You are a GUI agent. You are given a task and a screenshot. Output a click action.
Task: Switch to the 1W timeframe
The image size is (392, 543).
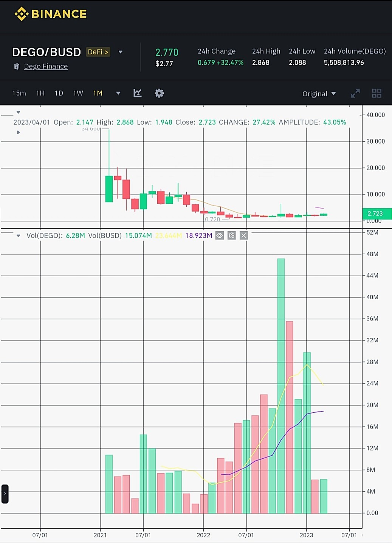pos(78,93)
